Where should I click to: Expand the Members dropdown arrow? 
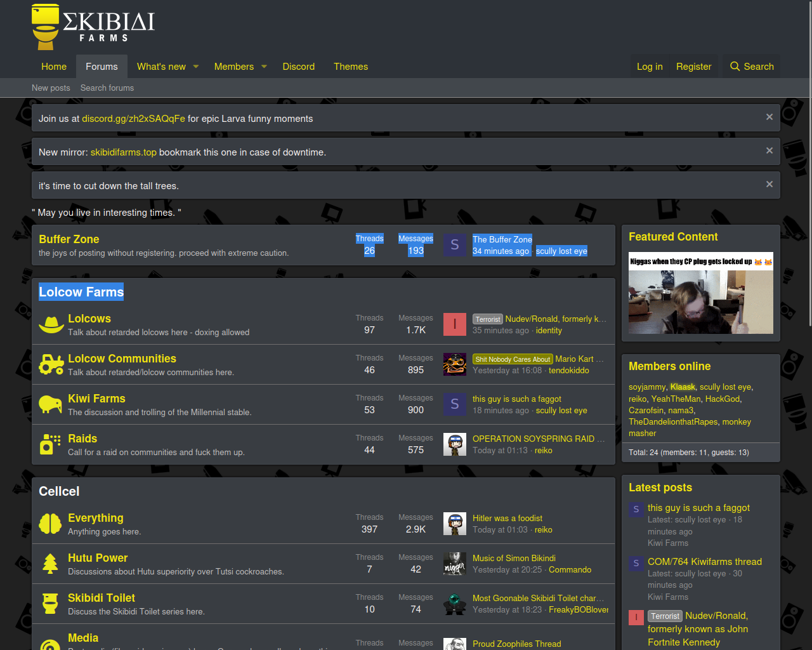tap(264, 67)
